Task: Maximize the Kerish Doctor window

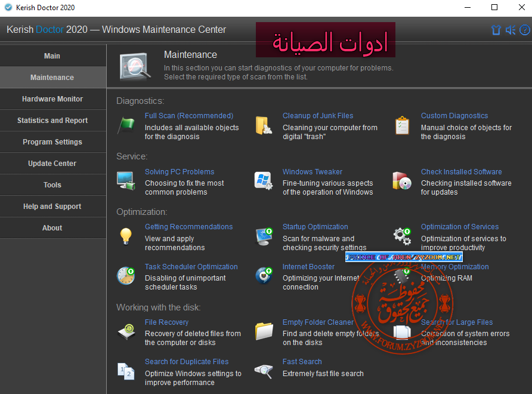Action: (x=494, y=8)
